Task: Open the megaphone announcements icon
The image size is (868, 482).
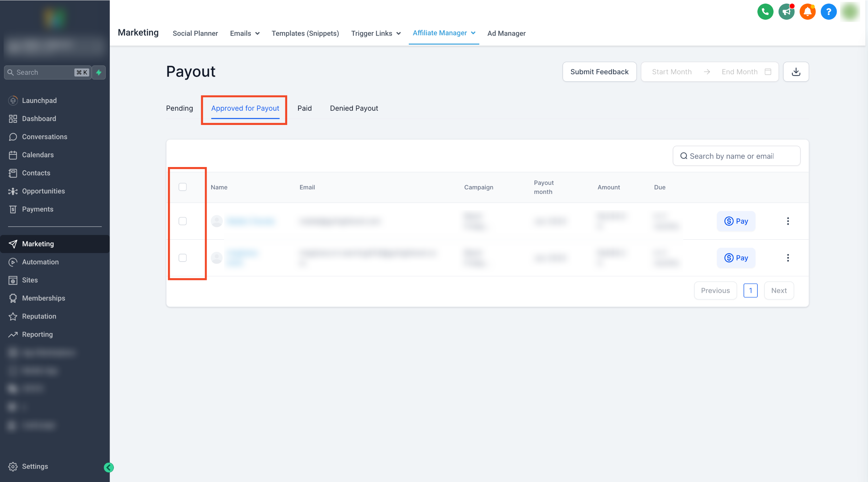Action: [786, 12]
